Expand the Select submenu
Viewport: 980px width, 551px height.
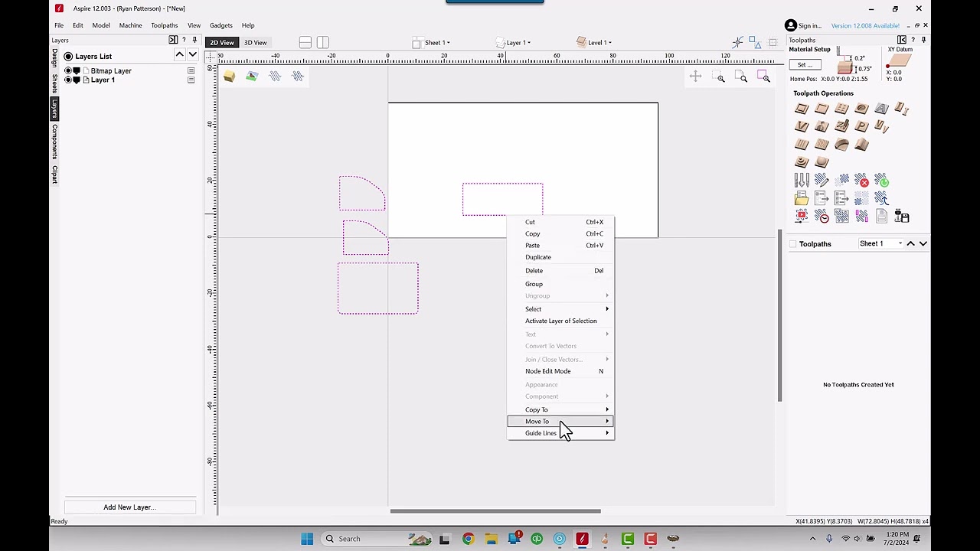click(x=560, y=309)
